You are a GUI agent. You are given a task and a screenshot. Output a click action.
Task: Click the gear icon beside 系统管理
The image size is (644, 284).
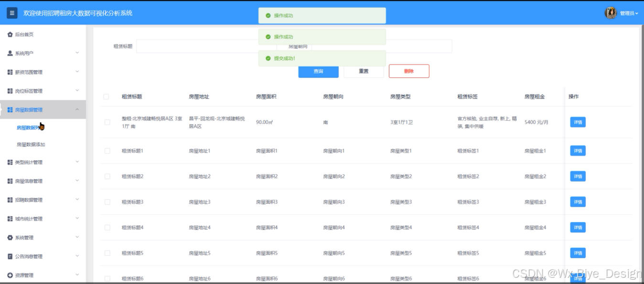coord(10,238)
